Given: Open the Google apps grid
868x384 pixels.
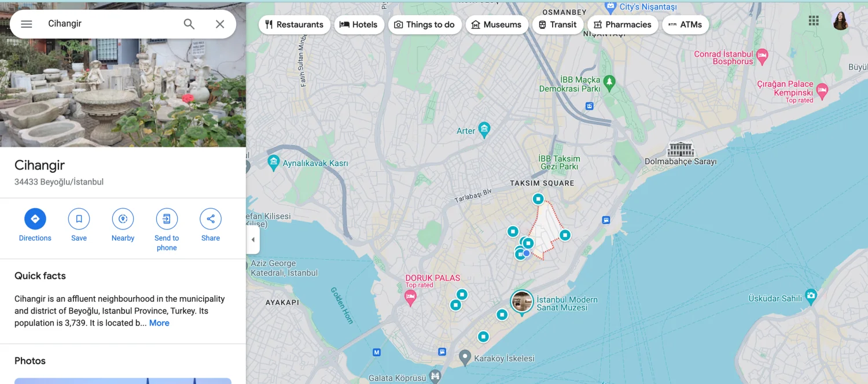Looking at the screenshot, I should [814, 21].
